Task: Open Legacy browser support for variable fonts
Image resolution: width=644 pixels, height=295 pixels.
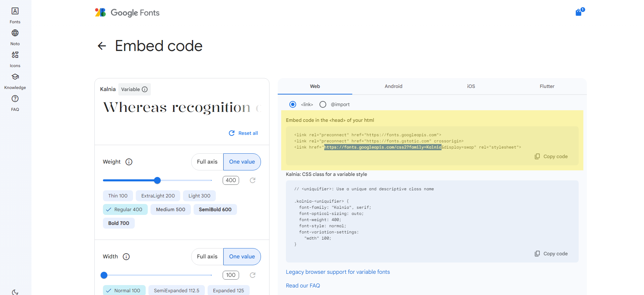Action: 338,272
